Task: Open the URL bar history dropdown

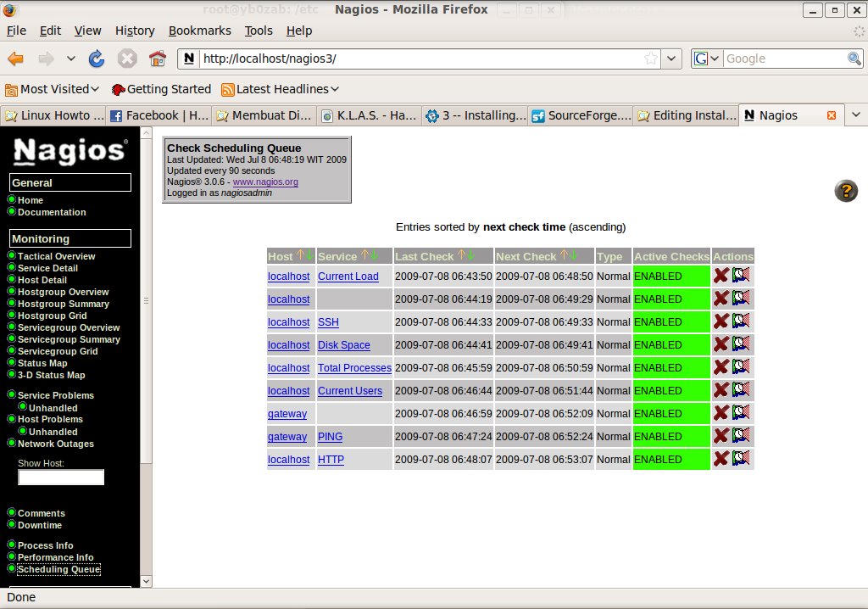Action: 671,59
